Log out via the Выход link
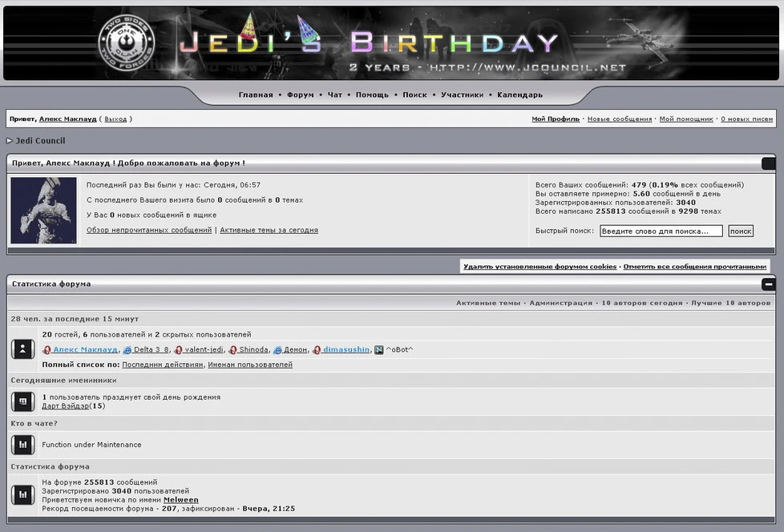 pos(115,119)
